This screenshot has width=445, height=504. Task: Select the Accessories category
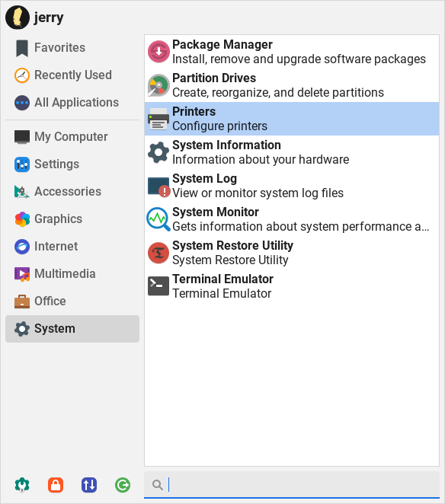coord(72,192)
